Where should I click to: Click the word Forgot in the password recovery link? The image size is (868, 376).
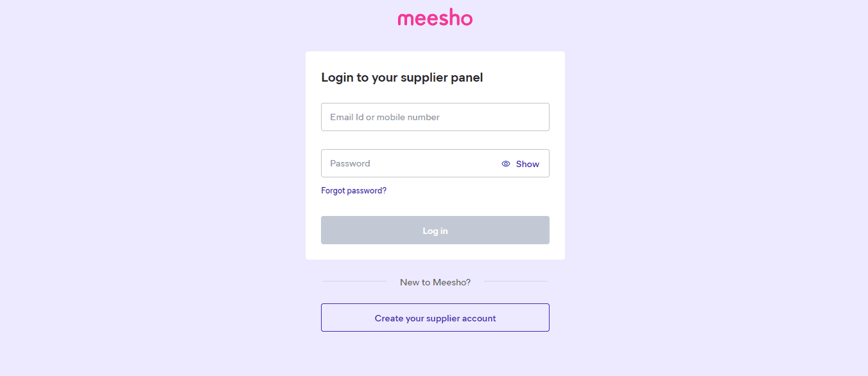pyautogui.click(x=333, y=191)
